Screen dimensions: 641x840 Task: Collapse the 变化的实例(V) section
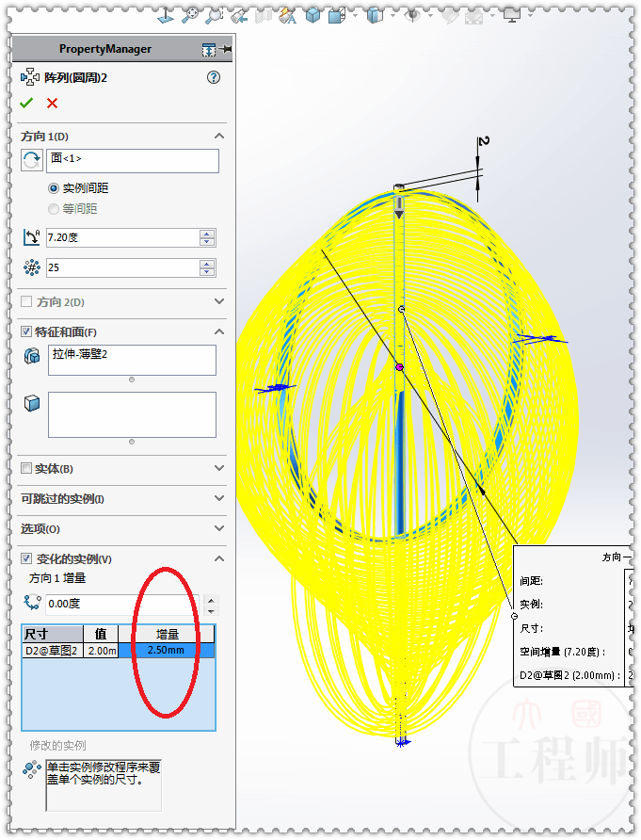tap(219, 558)
